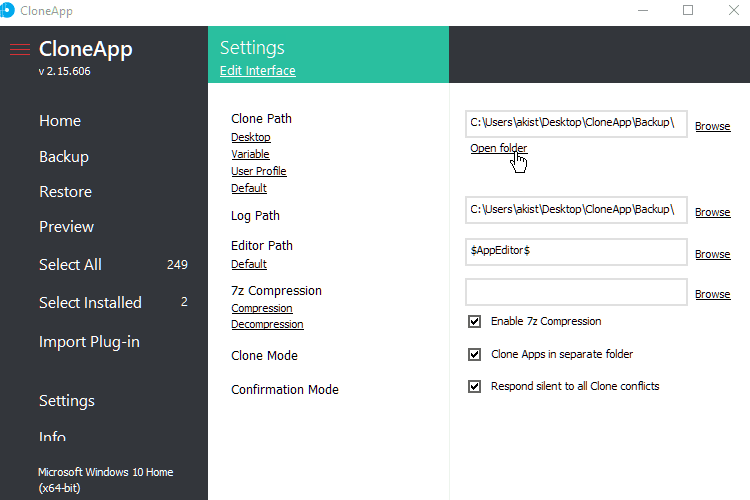This screenshot has width=750, height=500.
Task: Click Open folder link
Action: tap(498, 148)
